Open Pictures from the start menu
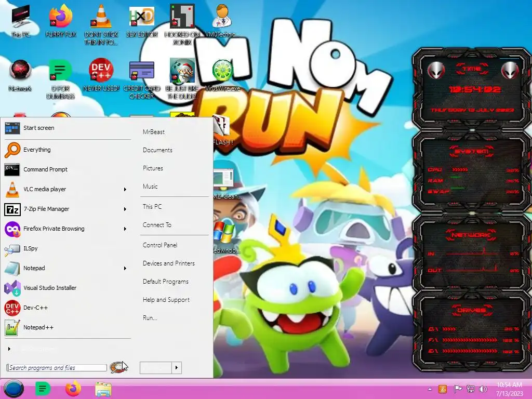Viewport: 532px width, 399px height. pos(153,168)
